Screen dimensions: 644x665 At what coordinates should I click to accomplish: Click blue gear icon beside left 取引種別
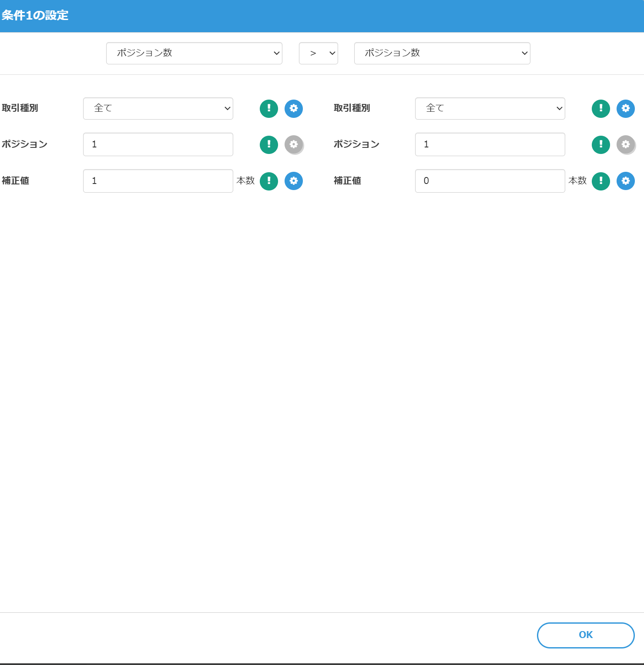[294, 108]
